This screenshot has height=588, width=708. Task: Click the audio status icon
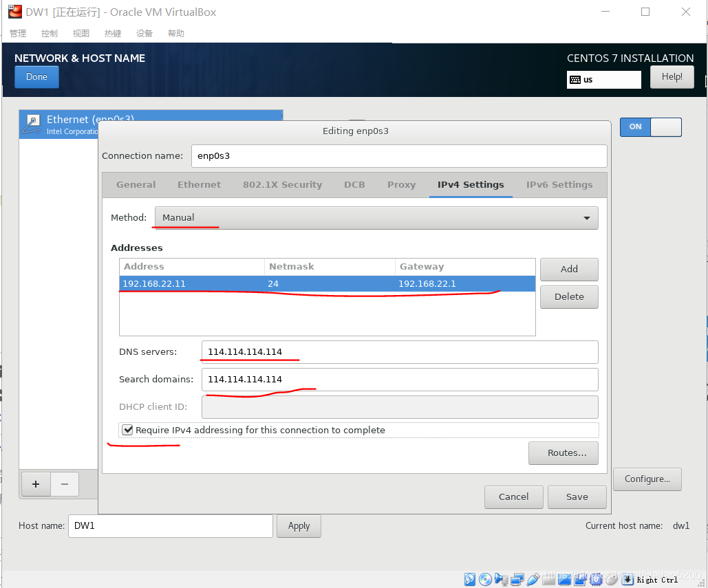(x=501, y=579)
